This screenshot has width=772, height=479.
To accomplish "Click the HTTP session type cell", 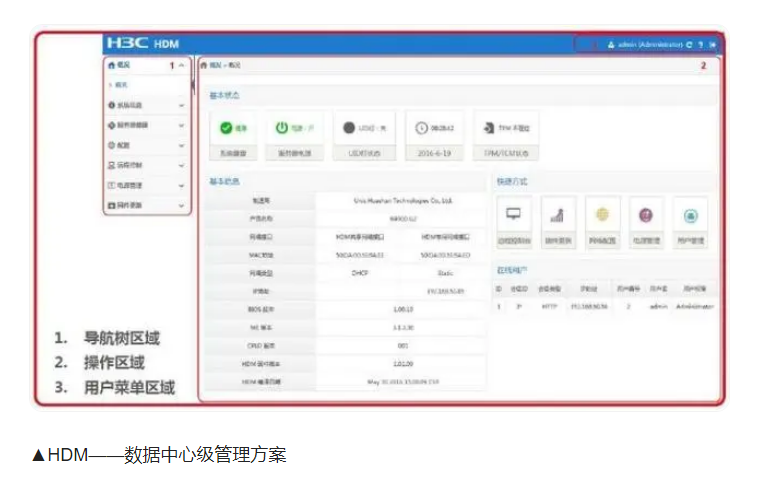I will click(x=549, y=306).
